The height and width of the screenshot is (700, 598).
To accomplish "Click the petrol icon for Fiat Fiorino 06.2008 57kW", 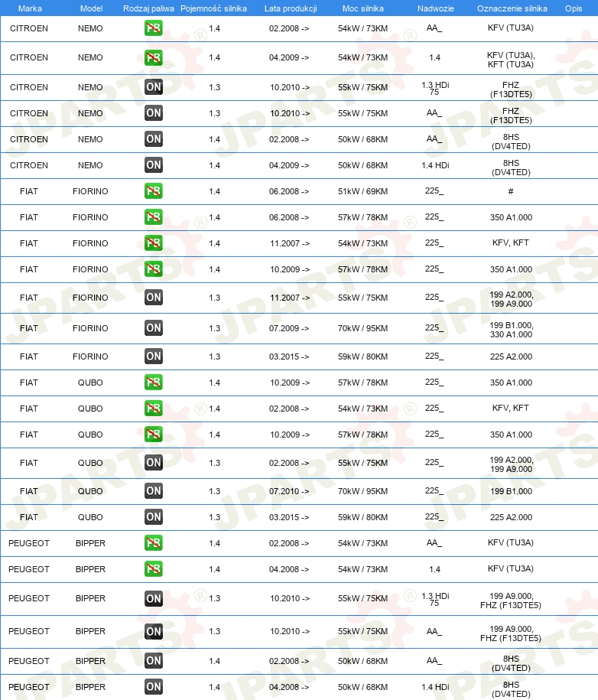I will coord(154,217).
